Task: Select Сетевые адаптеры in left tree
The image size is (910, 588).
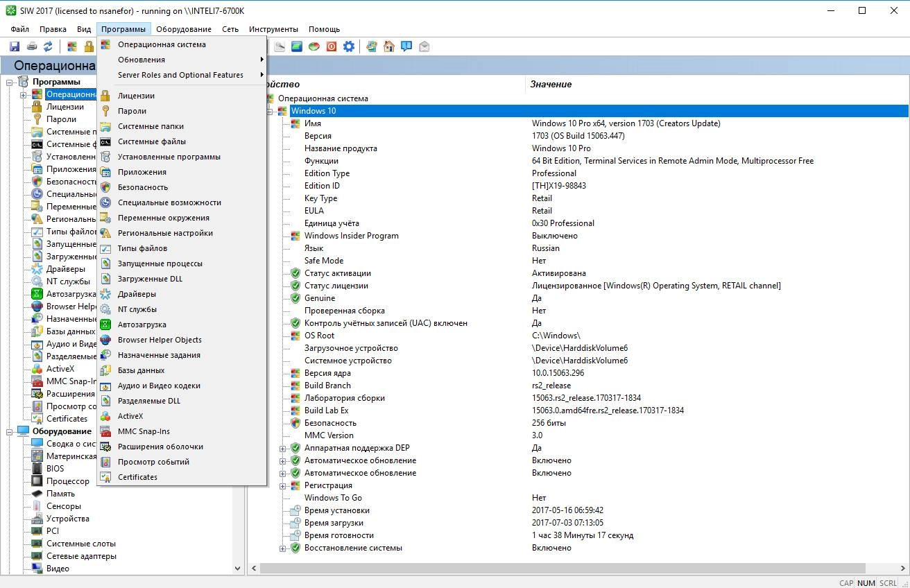Action: click(81, 556)
